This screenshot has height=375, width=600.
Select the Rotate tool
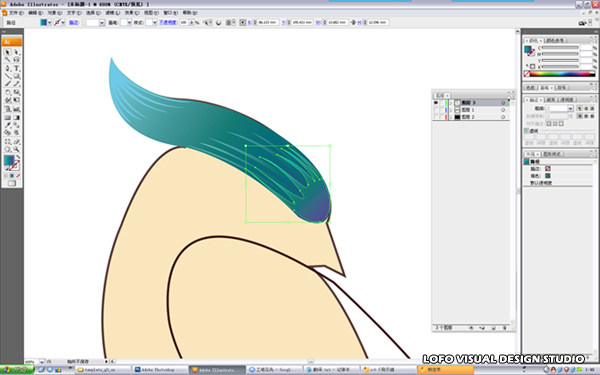pyautogui.click(x=7, y=92)
